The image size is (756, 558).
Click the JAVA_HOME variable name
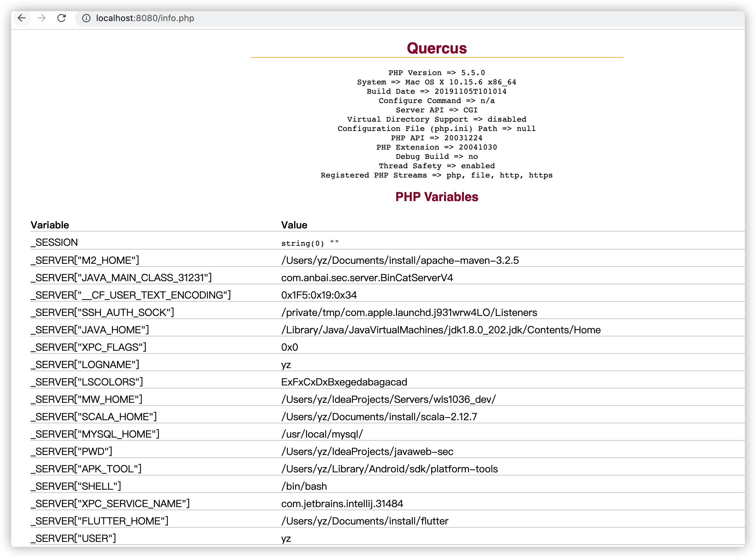pyautogui.click(x=90, y=330)
